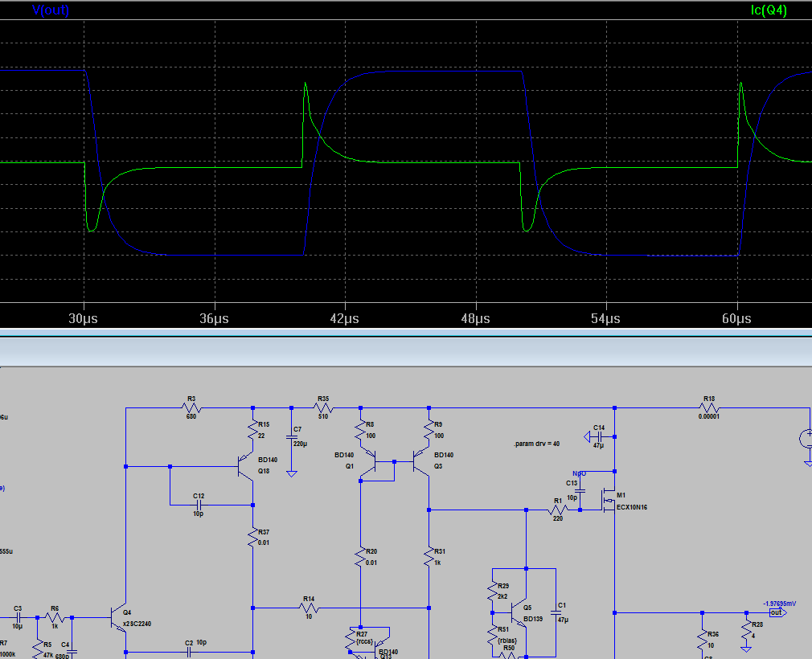Click the BD139 model name text
Viewport: 812px width, 659px height.
click(x=533, y=619)
